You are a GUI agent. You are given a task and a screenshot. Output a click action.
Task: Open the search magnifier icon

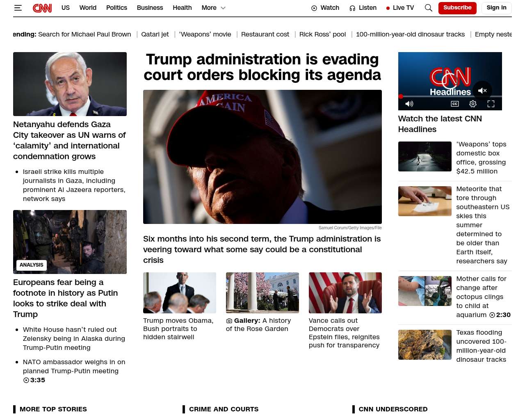tap(428, 8)
